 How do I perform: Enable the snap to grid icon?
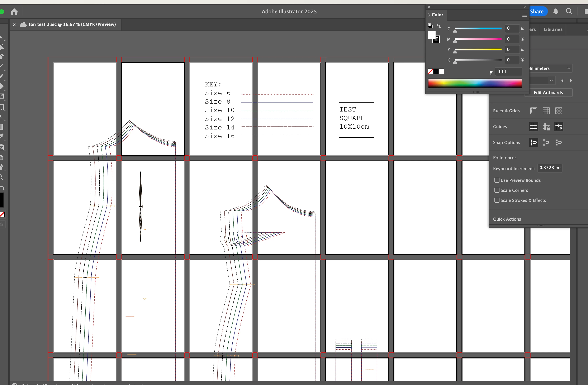[x=546, y=143]
